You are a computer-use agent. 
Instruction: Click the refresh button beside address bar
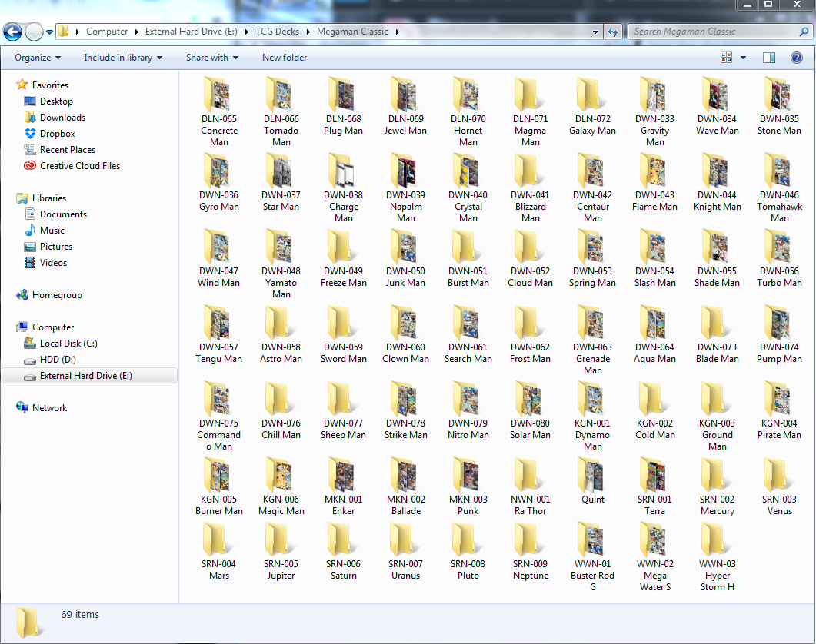613,32
